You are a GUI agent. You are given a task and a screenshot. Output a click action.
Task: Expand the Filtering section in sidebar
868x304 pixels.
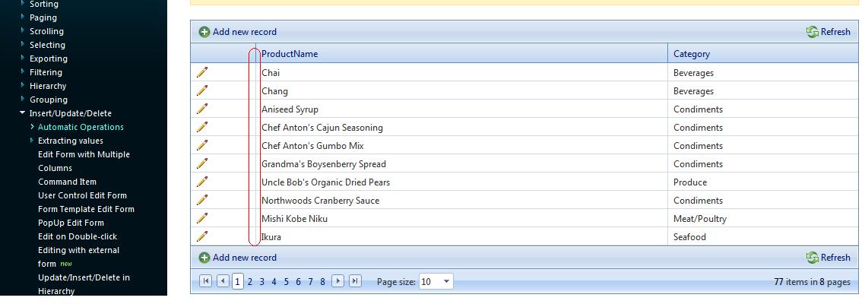23,72
